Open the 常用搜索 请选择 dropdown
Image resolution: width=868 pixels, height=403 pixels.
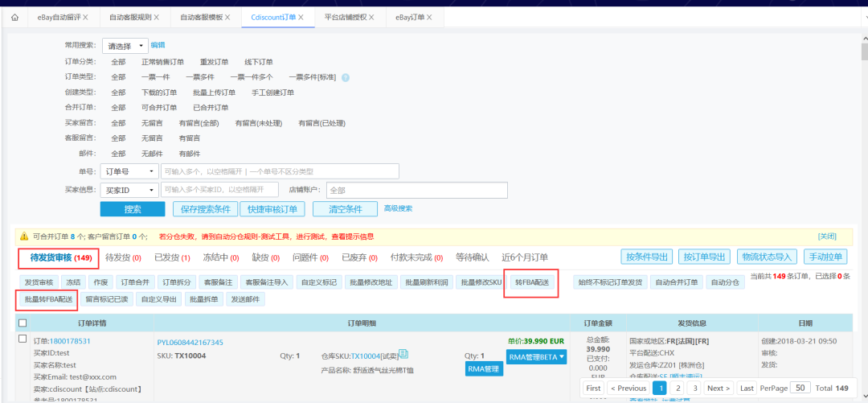[127, 46]
